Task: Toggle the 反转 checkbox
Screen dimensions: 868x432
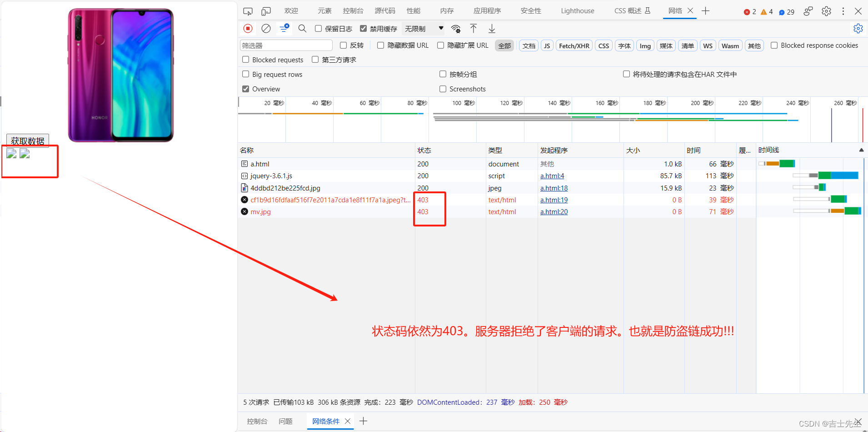Action: pyautogui.click(x=344, y=45)
